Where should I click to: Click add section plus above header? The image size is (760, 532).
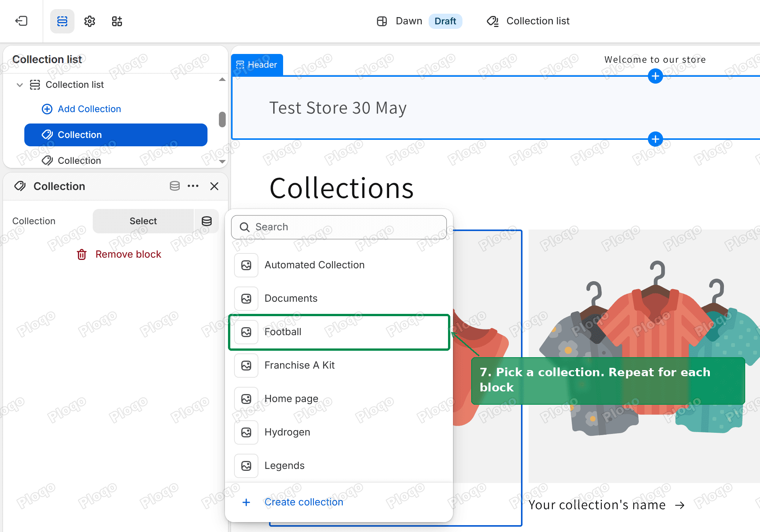pos(655,76)
